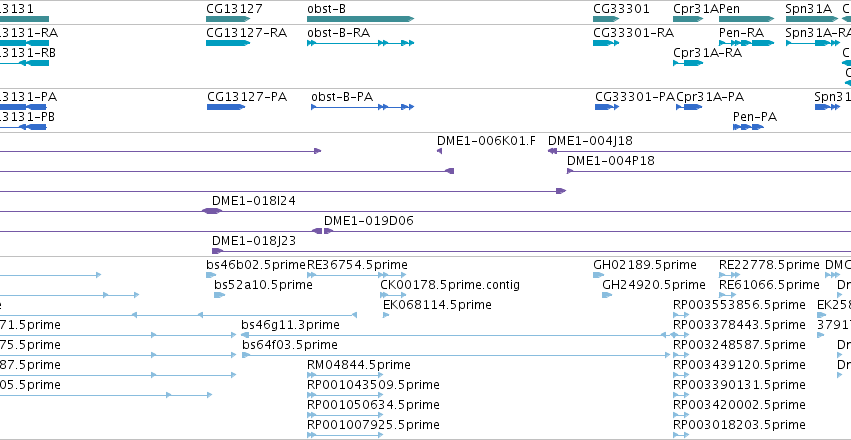851x440 pixels.
Task: Click the obst-B-PA protein label
Action: 342,97
